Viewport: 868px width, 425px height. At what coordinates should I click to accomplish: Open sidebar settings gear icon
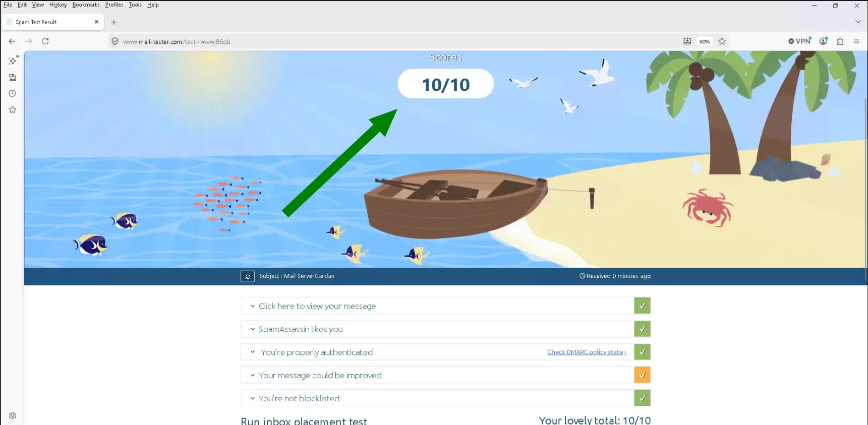[x=13, y=415]
